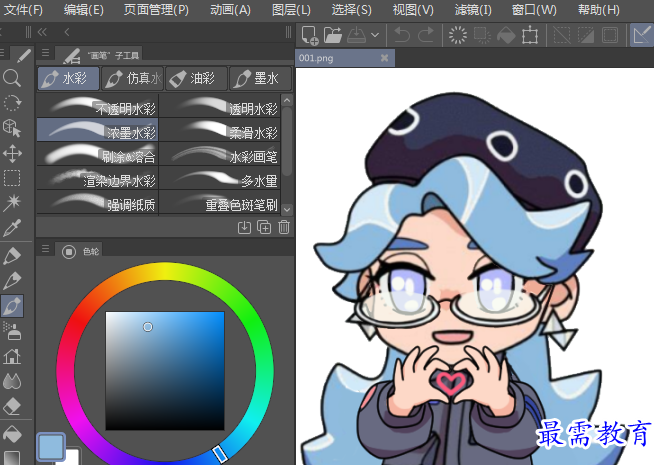Screen dimensions: 660x465
Task: Import a sub tool with the download icon
Action: pos(244,228)
